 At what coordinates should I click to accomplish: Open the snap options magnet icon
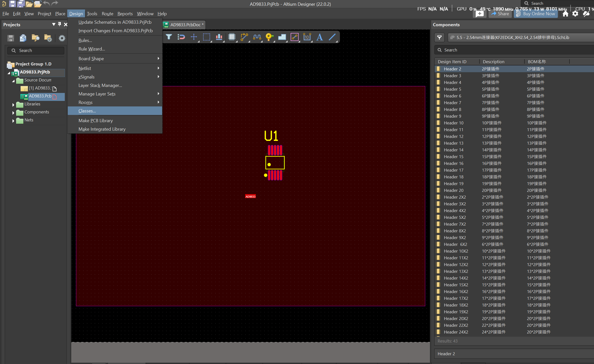[x=181, y=37]
